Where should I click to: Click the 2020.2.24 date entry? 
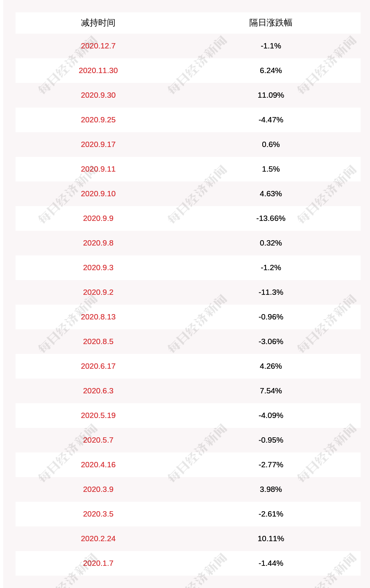point(98,538)
